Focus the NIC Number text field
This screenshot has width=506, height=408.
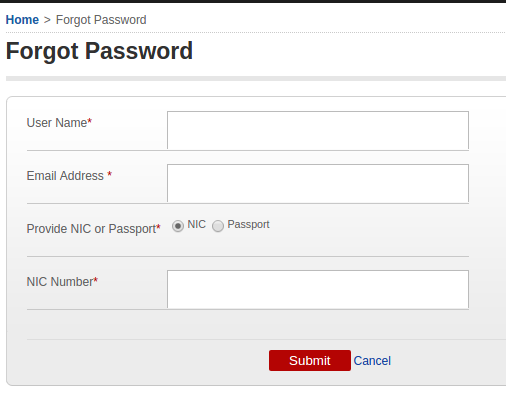point(318,289)
